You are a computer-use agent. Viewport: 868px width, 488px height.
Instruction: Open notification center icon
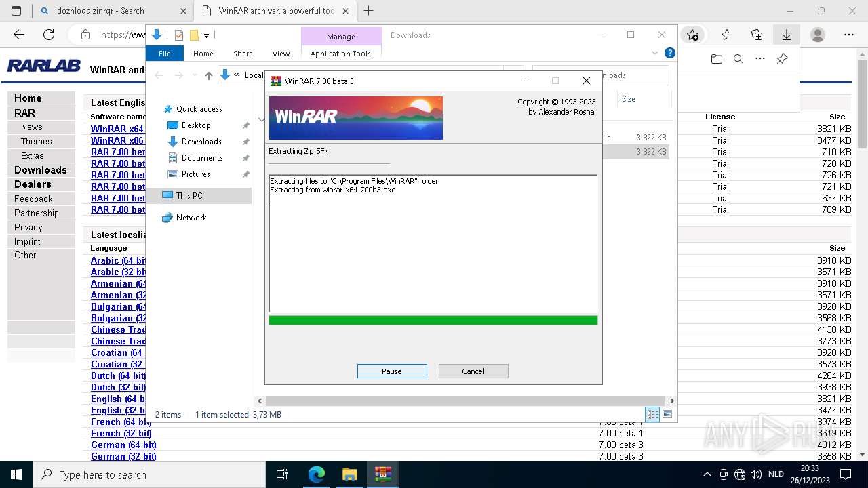coord(846,474)
